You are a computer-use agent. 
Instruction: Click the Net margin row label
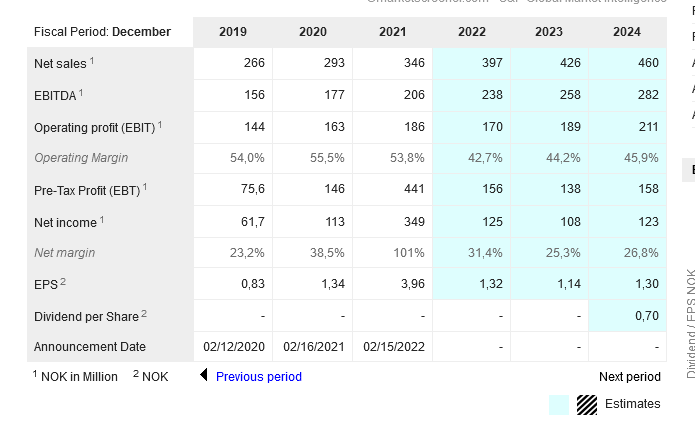coord(65,253)
